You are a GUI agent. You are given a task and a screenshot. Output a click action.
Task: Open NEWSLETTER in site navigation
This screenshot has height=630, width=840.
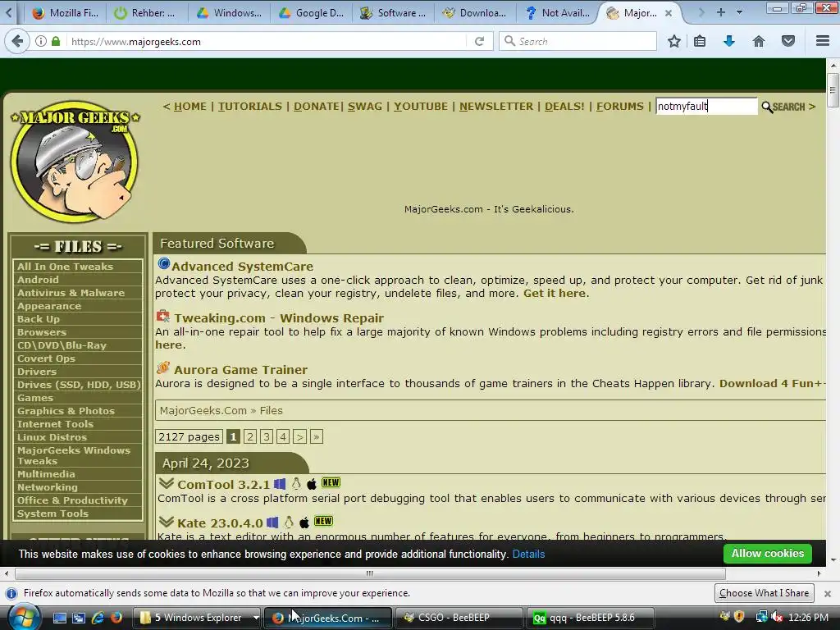tap(496, 107)
